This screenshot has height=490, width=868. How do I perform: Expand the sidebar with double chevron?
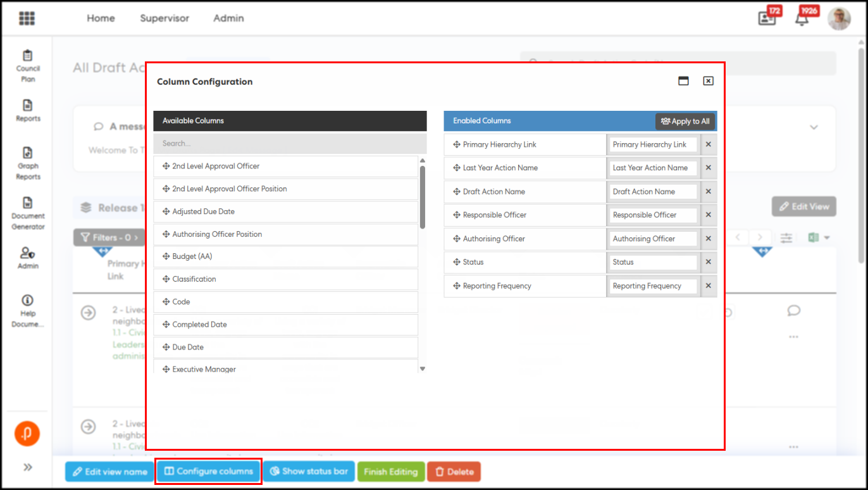[x=28, y=467]
